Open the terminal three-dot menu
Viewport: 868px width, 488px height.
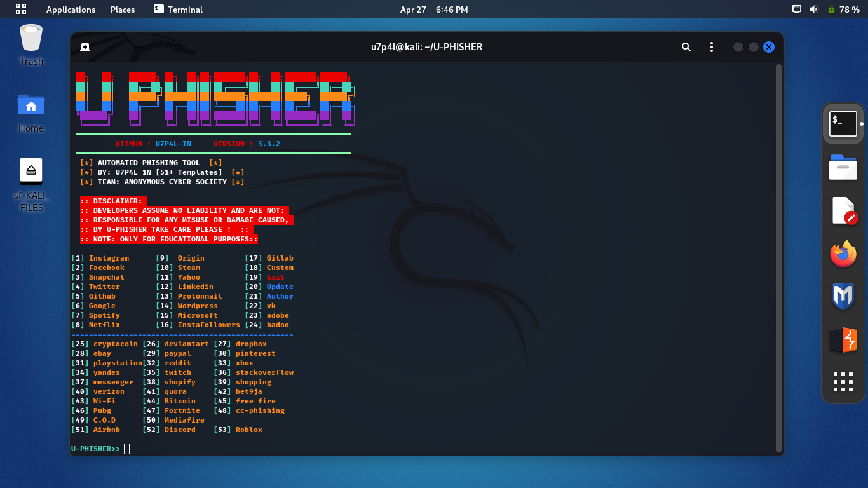click(x=712, y=47)
